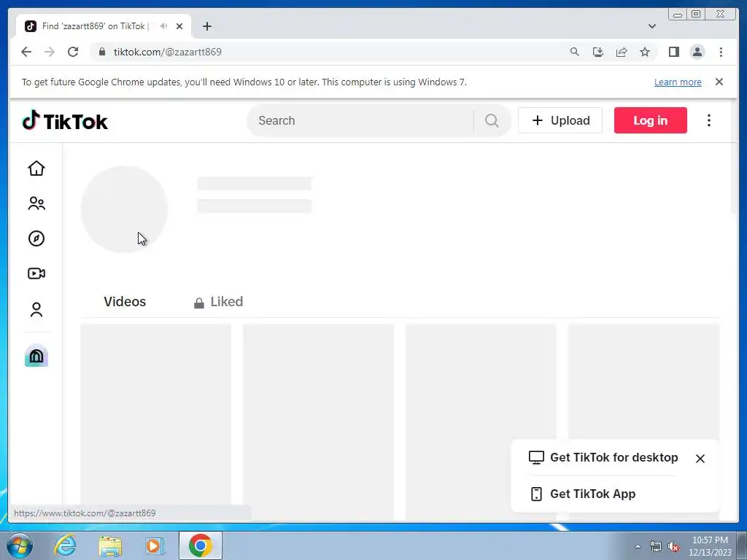The image size is (747, 560).
Task: Click the network tray icon
Action: (656, 547)
